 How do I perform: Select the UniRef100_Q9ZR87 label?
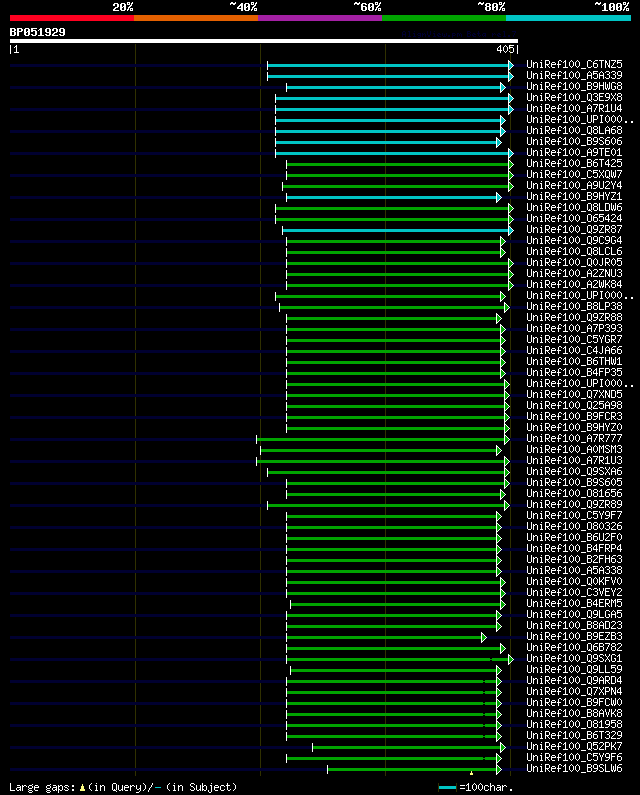tap(574, 229)
